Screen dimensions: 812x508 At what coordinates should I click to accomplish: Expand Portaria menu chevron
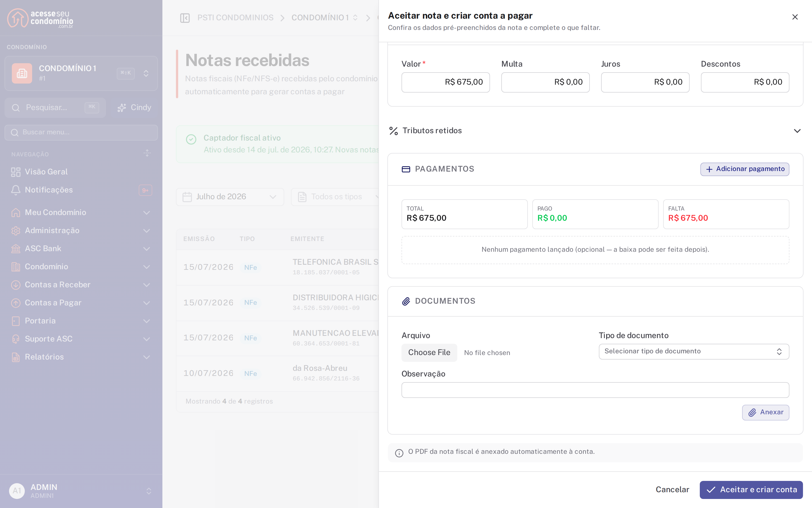[x=147, y=321]
